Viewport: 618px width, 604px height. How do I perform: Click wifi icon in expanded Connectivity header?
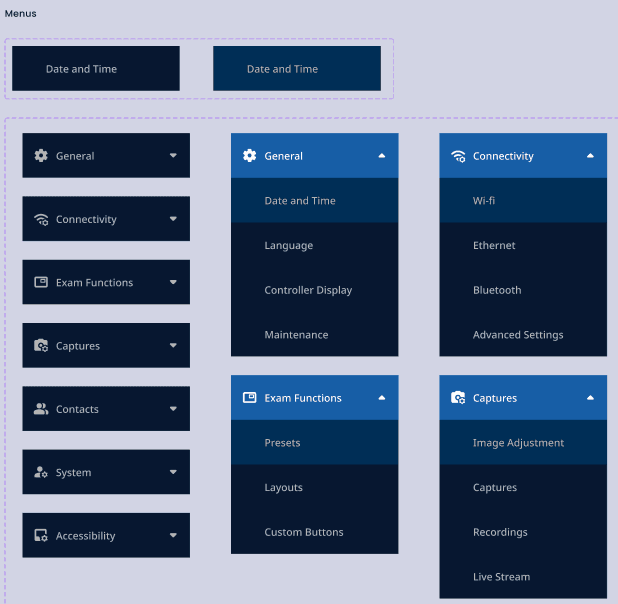pos(458,156)
